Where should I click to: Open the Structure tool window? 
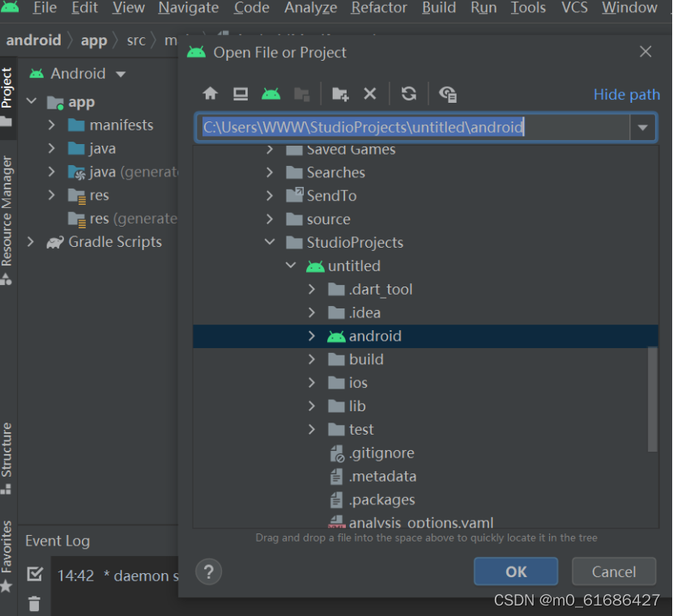click(6, 457)
